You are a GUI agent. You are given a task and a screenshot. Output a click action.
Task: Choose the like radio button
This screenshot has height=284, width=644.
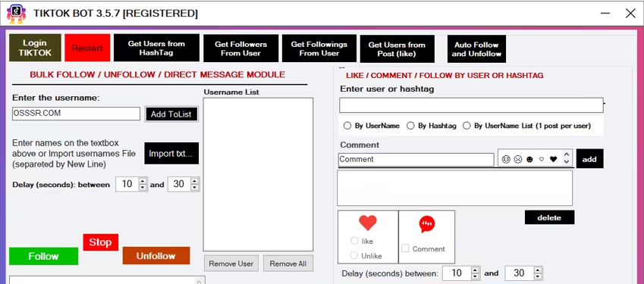click(354, 241)
